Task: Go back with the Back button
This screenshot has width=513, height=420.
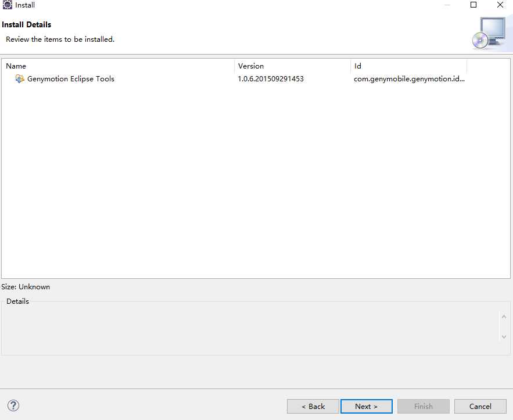Action: pos(313,406)
